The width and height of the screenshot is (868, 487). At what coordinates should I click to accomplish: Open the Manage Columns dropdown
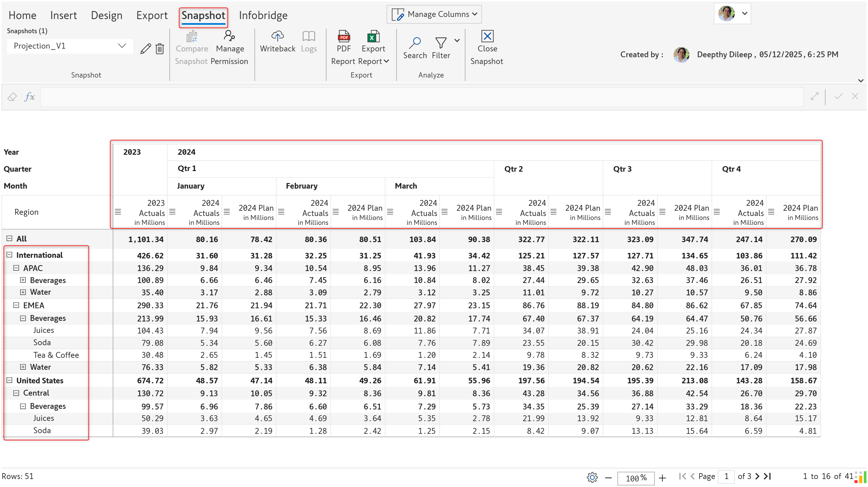click(434, 14)
